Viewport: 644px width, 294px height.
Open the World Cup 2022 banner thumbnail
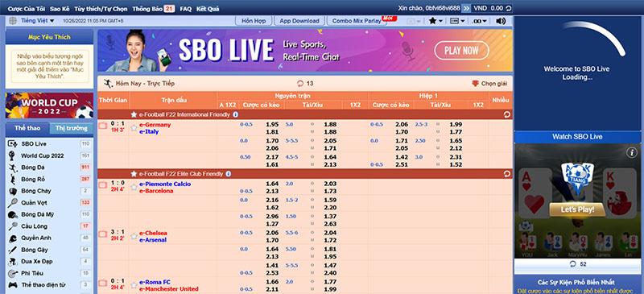click(x=49, y=106)
